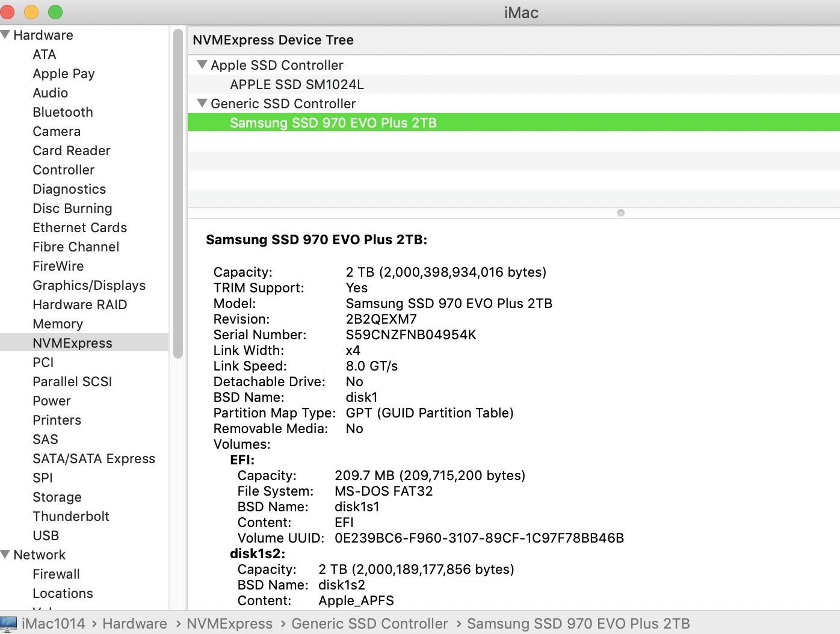Open Ethernet Cards category
Screen dimensions: 840x634
tap(80, 227)
